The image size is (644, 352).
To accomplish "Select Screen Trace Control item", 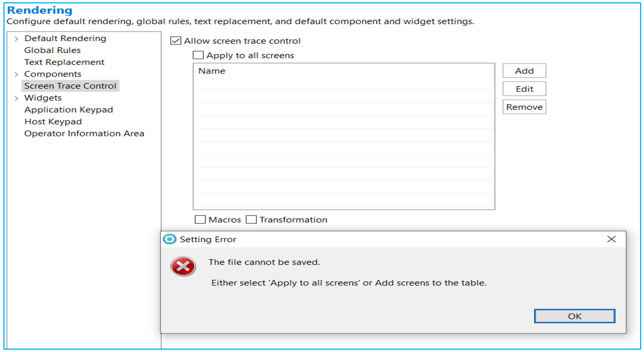I will (70, 86).
